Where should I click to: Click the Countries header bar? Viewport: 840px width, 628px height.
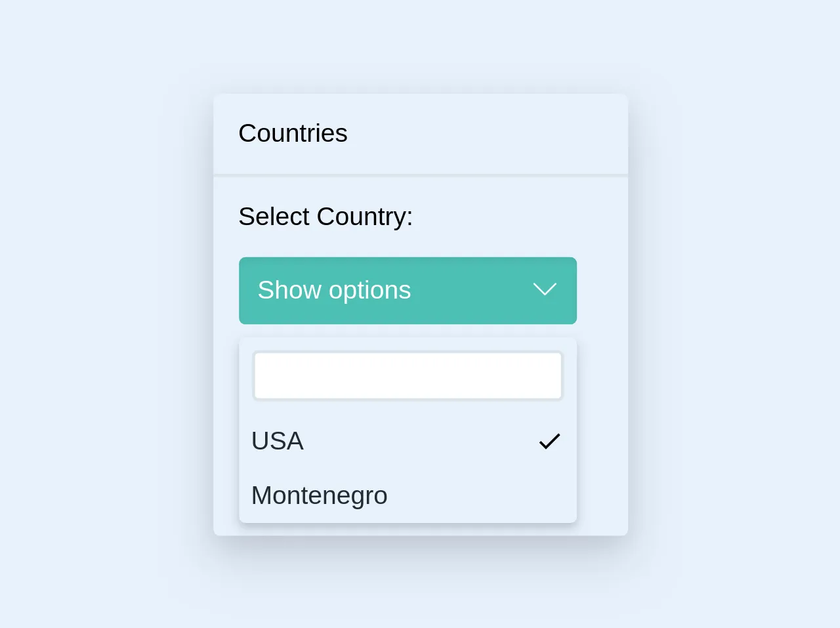(420, 134)
